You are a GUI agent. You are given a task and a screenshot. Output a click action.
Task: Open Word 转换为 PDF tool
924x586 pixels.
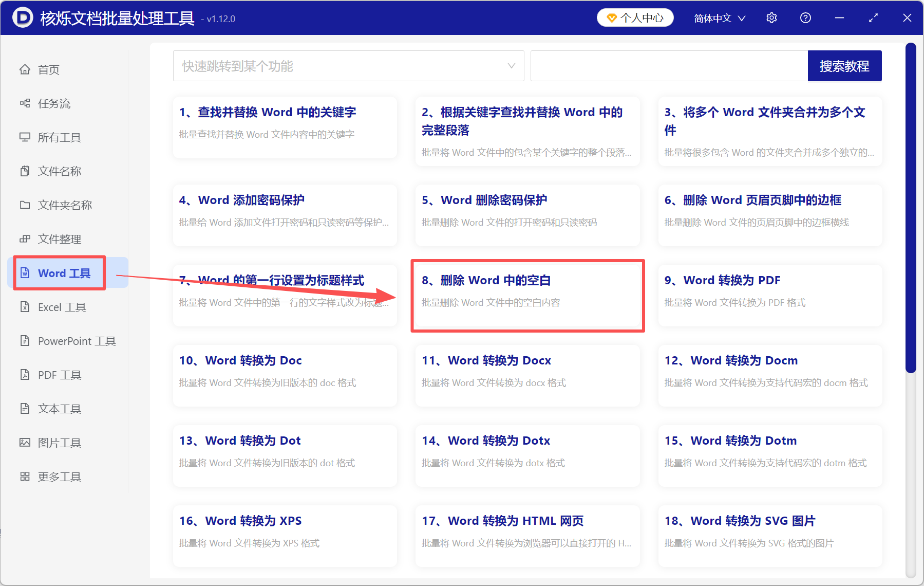[769, 296]
